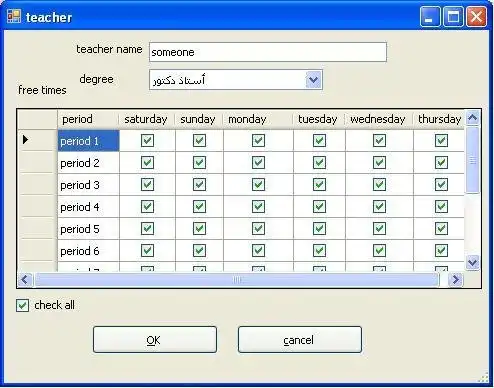Image resolution: width=494 pixels, height=388 pixels.
Task: Uncheck tuesday for period 1
Action: pos(319,140)
